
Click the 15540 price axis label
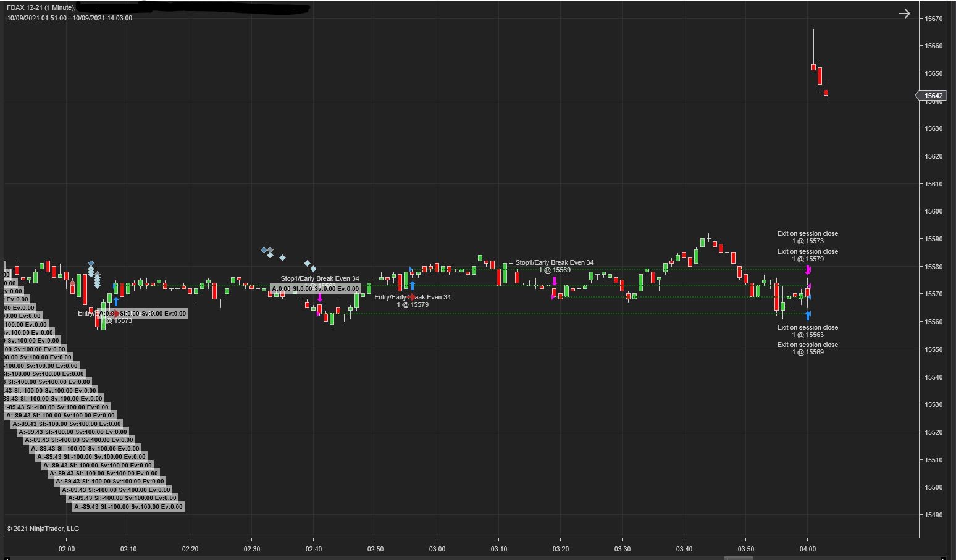point(934,377)
